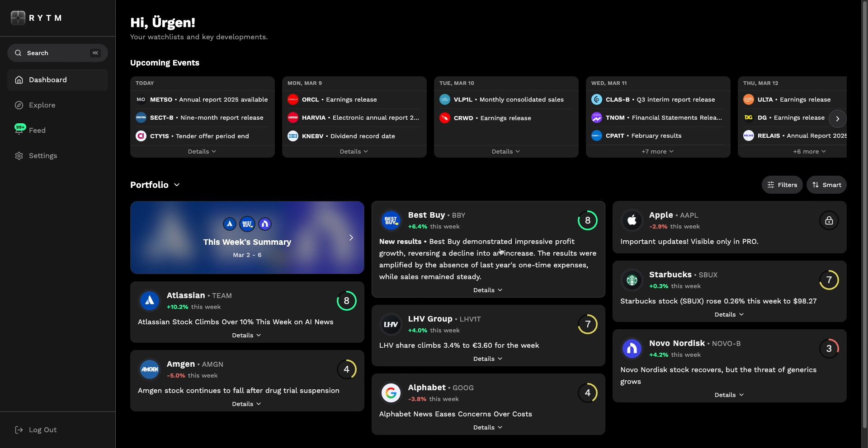
Task: Click the page vertical scrollbar
Action: [x=864, y=215]
